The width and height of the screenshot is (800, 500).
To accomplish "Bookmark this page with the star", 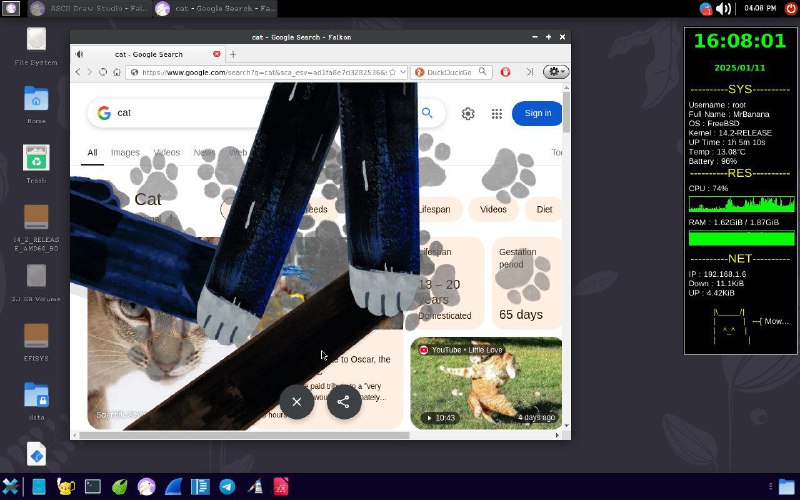I will [x=392, y=72].
